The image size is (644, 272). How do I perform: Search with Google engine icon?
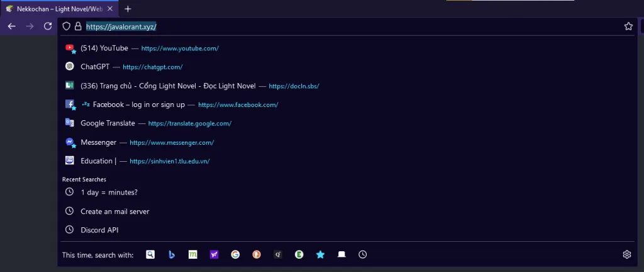(x=235, y=254)
